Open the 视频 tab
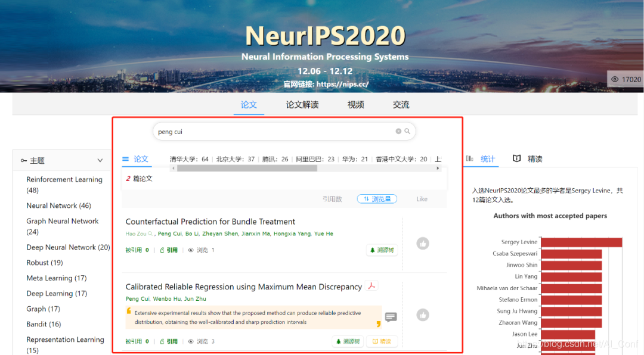This screenshot has height=355, width=644. 355,105
